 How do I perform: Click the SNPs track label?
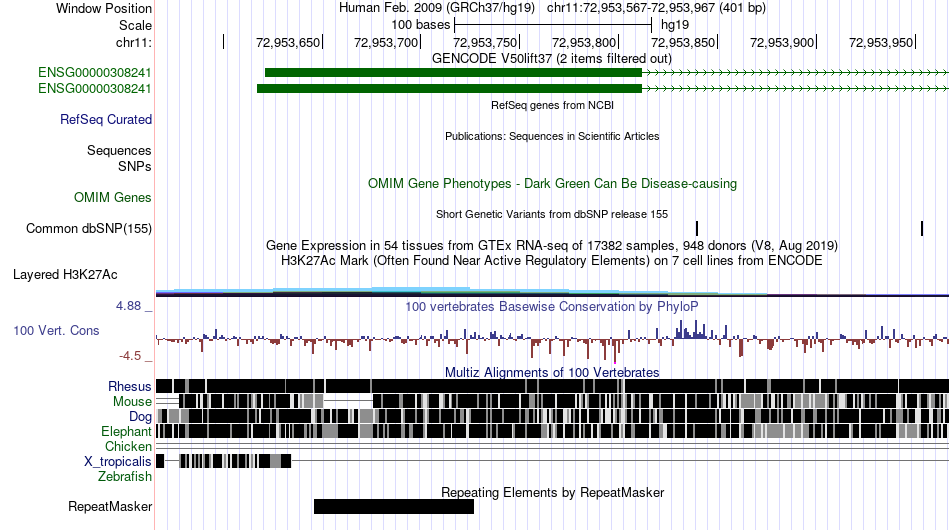pyautogui.click(x=135, y=166)
